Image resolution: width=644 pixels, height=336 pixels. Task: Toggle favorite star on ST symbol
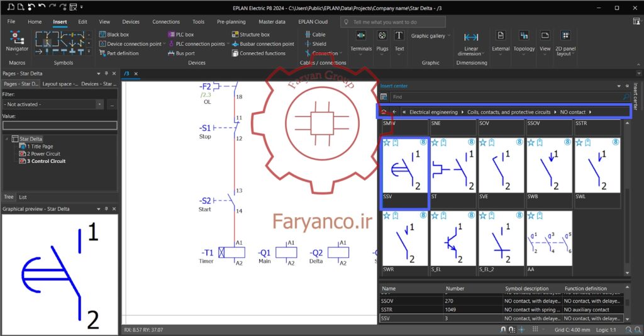(x=435, y=143)
